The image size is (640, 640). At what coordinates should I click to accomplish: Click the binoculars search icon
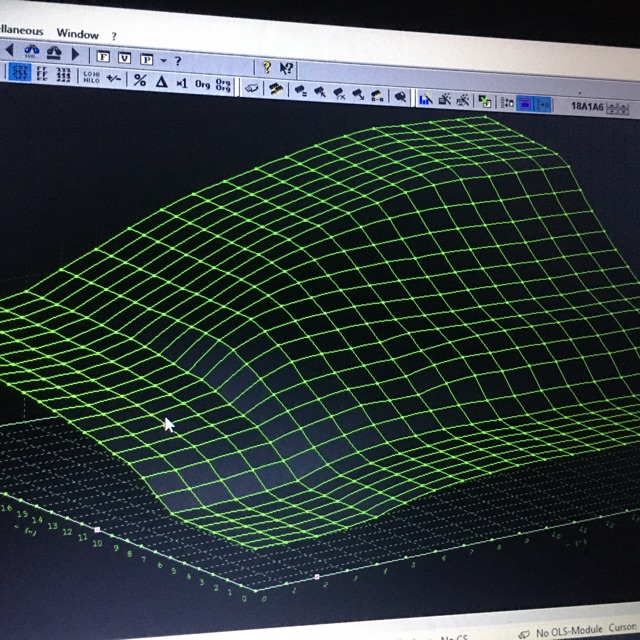31,52
